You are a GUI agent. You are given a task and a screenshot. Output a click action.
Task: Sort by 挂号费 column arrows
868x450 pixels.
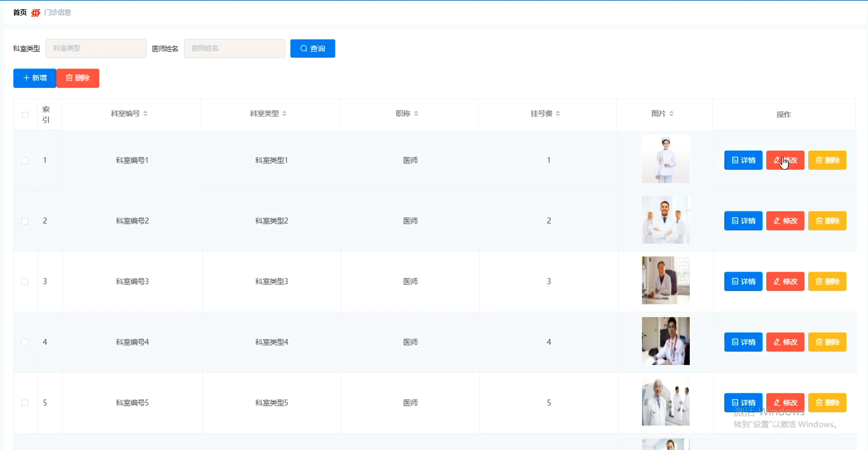tap(558, 114)
